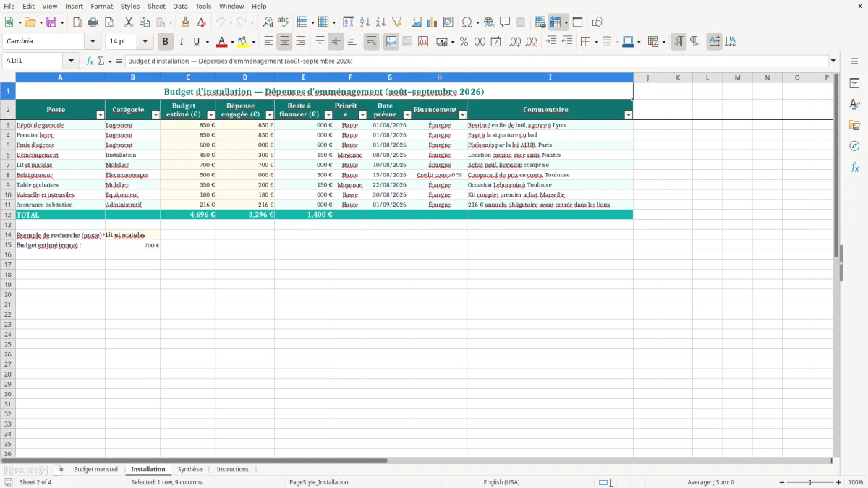Viewport: 868px width, 488px height.
Task: Open the sidebar Functions fx icon
Action: coord(854,167)
